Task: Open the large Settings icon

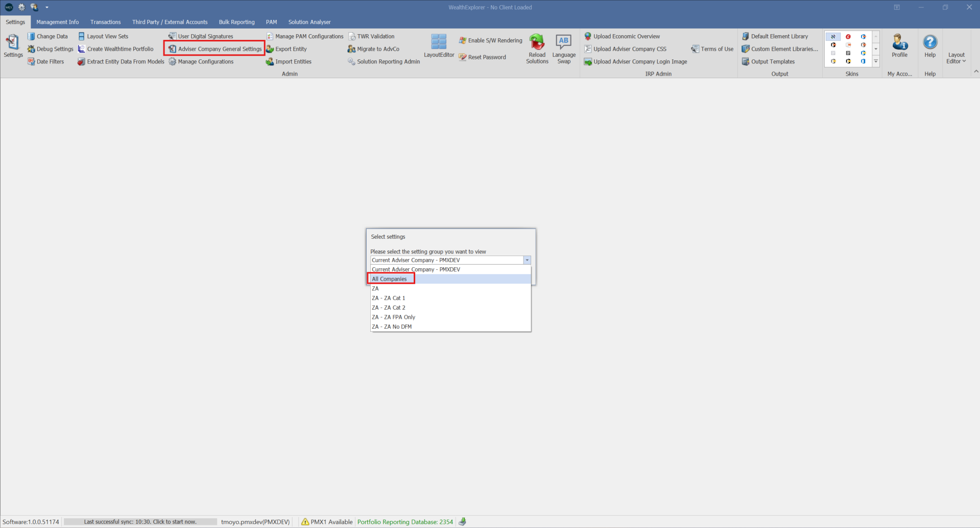Action: [13, 43]
